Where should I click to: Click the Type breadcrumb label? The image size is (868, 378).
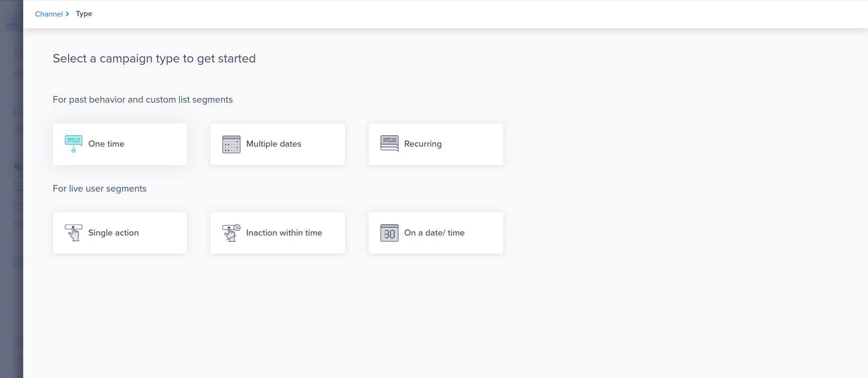pyautogui.click(x=84, y=14)
